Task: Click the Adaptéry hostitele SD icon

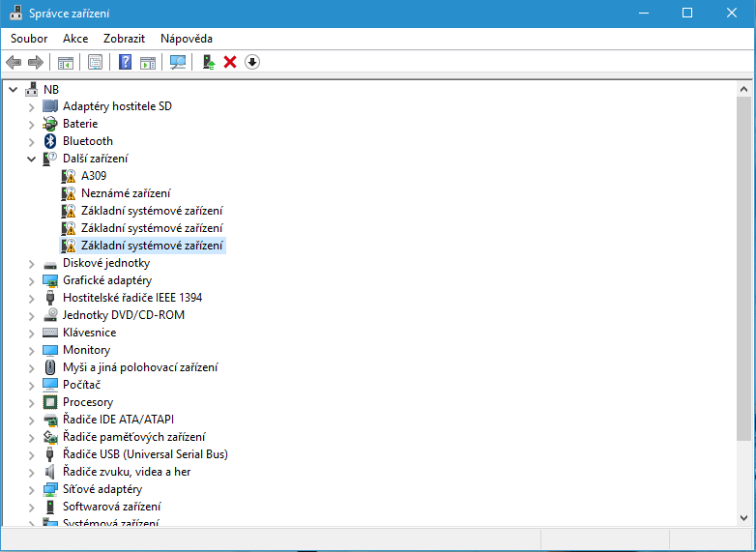Action: 50,106
